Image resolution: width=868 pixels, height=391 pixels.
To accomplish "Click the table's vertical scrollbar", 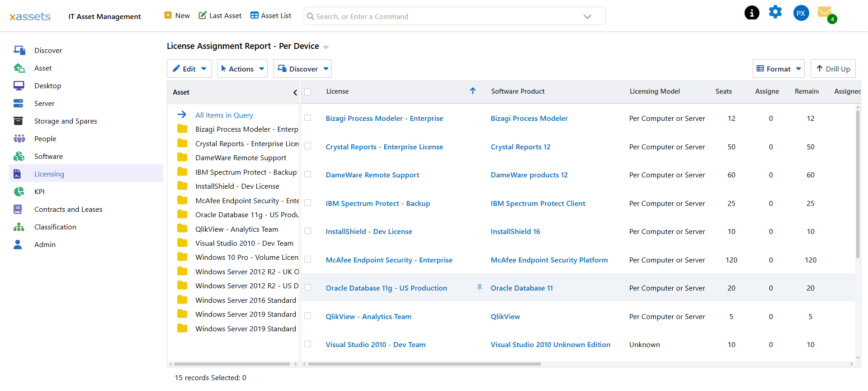I will click(x=858, y=185).
